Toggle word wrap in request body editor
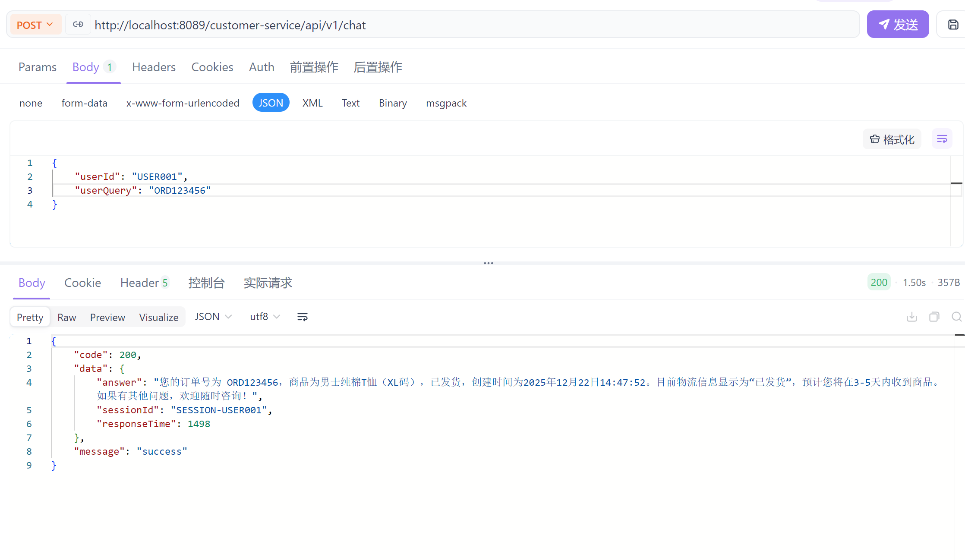 942,139
